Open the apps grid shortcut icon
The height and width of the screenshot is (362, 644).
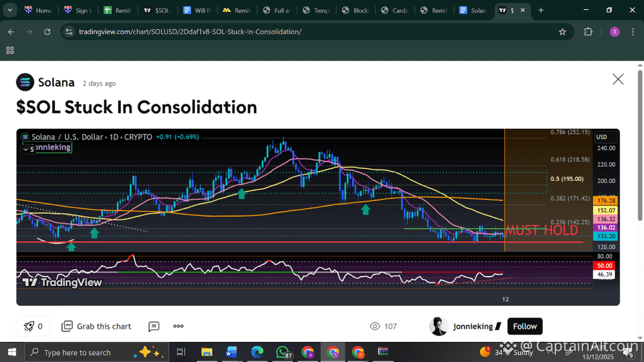(x=10, y=50)
